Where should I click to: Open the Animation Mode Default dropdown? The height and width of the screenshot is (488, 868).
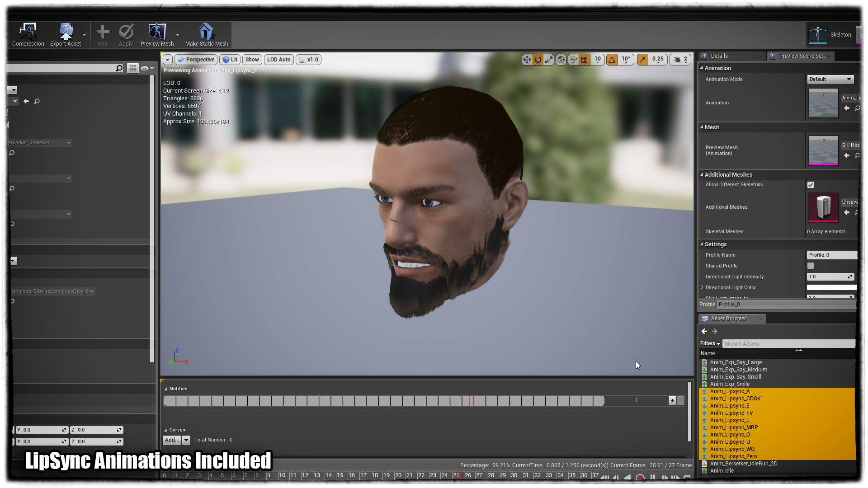(x=830, y=79)
